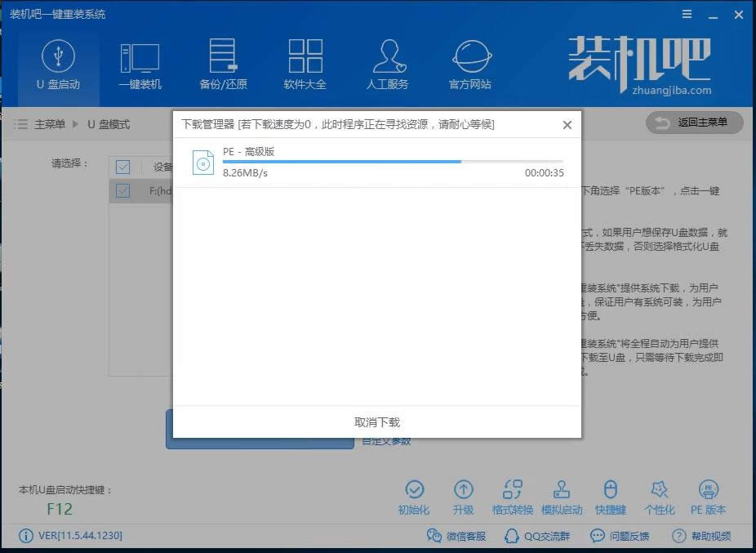
Task: Click 取消下载 to cancel the download
Action: pyautogui.click(x=376, y=422)
